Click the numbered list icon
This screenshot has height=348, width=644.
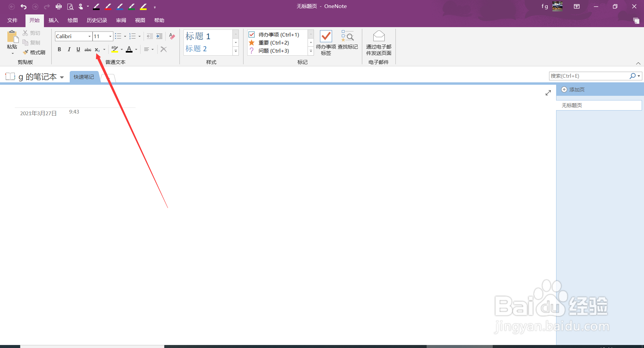[132, 36]
